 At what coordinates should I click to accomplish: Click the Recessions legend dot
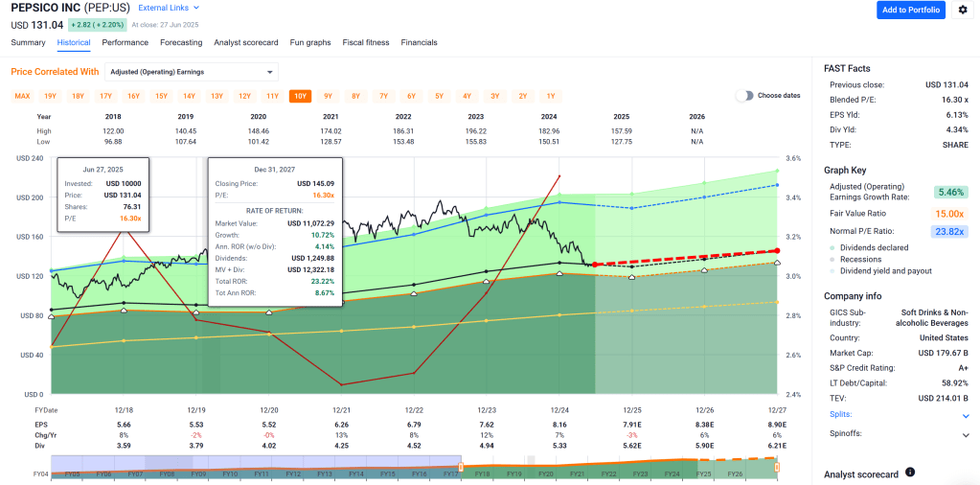pyautogui.click(x=831, y=259)
